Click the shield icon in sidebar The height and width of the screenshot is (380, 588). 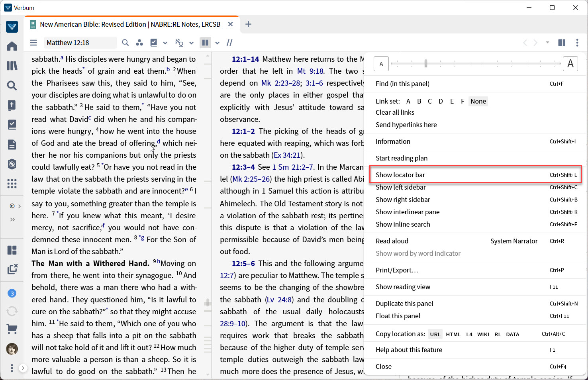pos(12,164)
